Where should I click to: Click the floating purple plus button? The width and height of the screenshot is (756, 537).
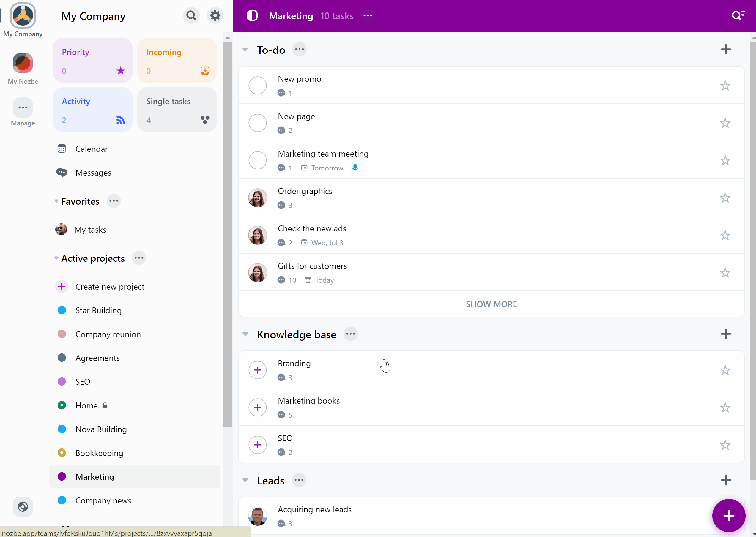click(728, 516)
